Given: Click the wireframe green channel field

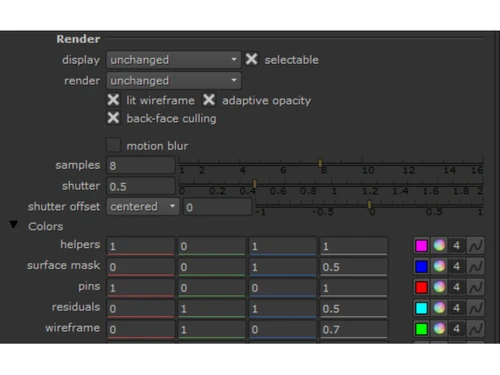Looking at the screenshot, I should 212,329.
